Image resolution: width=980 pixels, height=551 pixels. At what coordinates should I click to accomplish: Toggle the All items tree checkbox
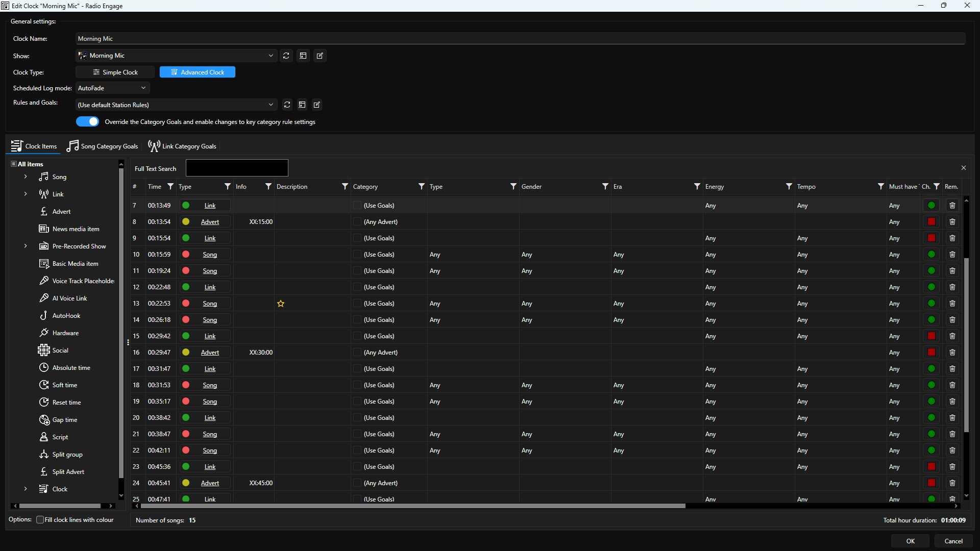pyautogui.click(x=14, y=164)
